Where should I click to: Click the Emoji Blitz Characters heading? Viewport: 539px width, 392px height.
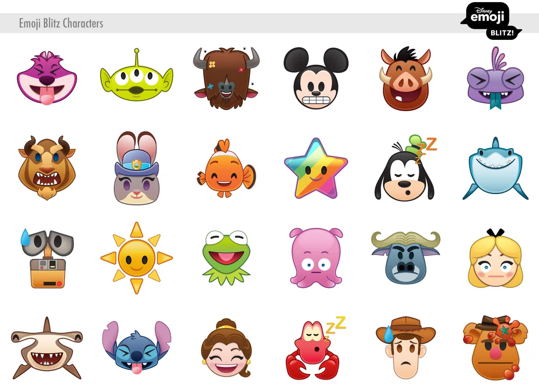pyautogui.click(x=61, y=24)
